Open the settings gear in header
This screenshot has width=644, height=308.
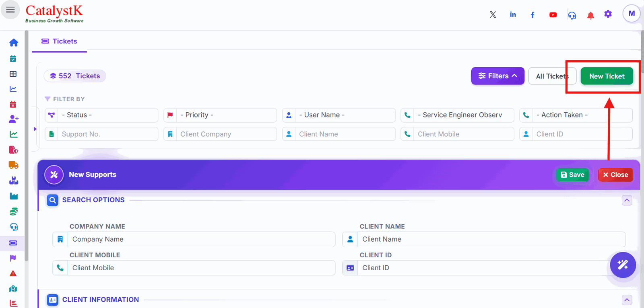click(608, 14)
